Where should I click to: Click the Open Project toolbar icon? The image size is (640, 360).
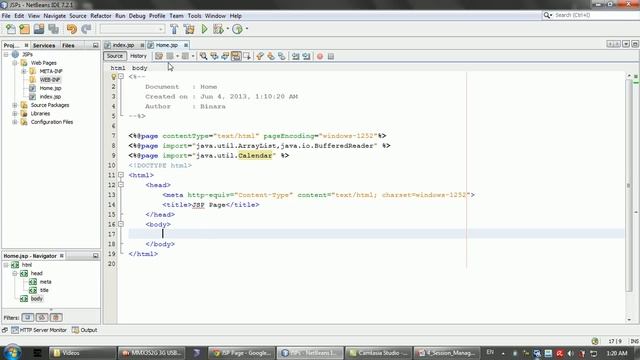pyautogui.click(x=39, y=29)
